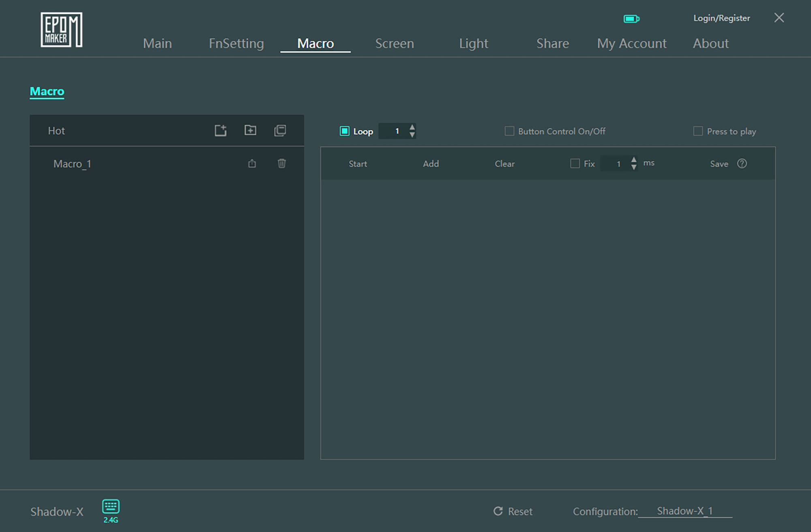Export Macro_1 using the share icon
This screenshot has width=811, height=532.
(x=252, y=163)
